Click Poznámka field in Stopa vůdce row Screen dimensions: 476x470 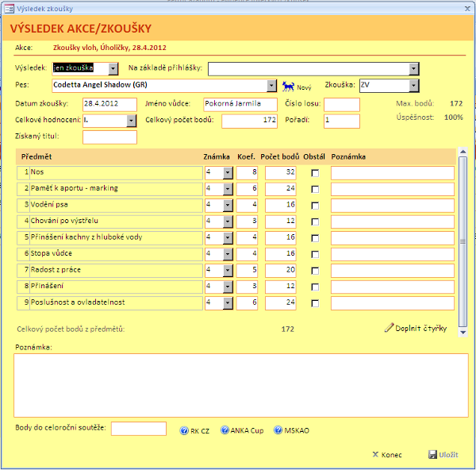point(393,254)
